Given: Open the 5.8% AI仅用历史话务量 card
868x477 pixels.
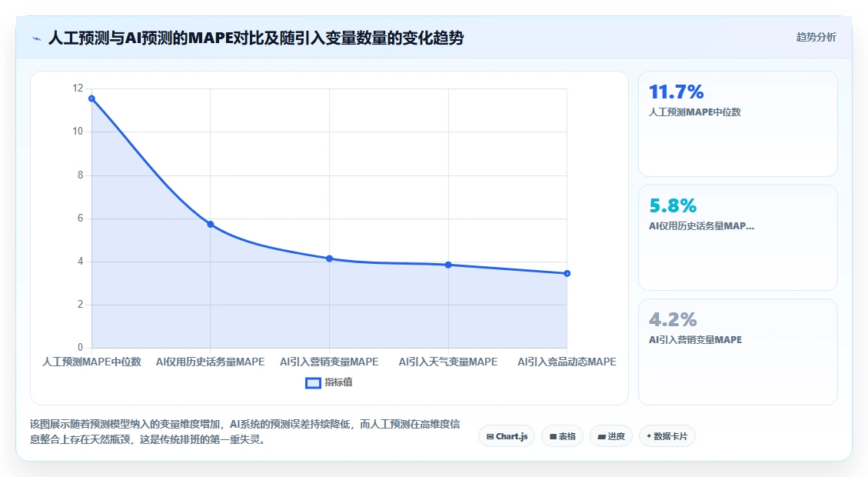Looking at the screenshot, I should [738, 238].
